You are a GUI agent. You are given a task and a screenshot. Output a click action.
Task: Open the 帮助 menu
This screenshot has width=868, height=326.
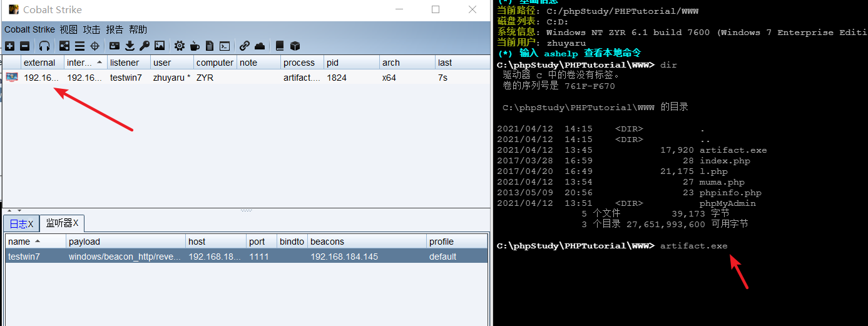click(138, 29)
